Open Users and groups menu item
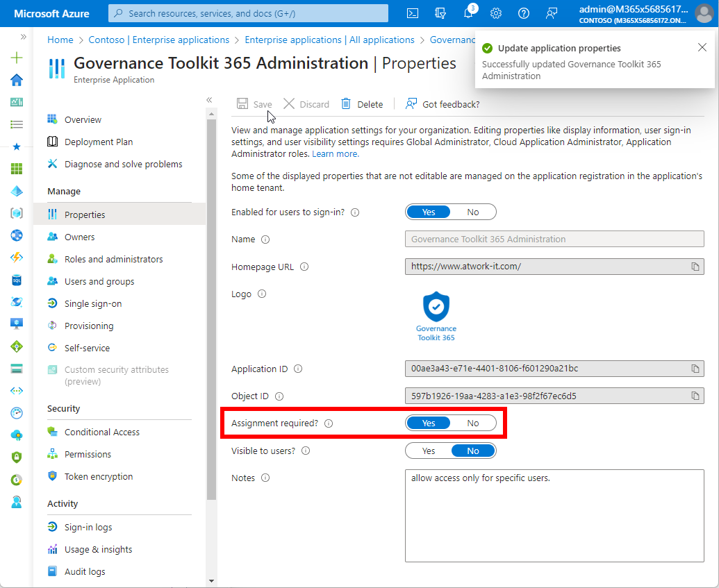719x588 pixels. pyautogui.click(x=99, y=281)
